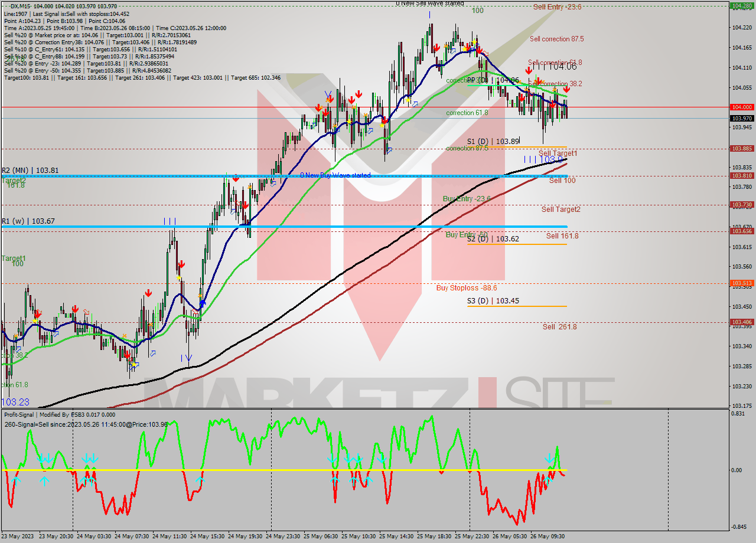Click the 103.810 price axis tag
This screenshot has height=543, width=756.
tap(742, 176)
